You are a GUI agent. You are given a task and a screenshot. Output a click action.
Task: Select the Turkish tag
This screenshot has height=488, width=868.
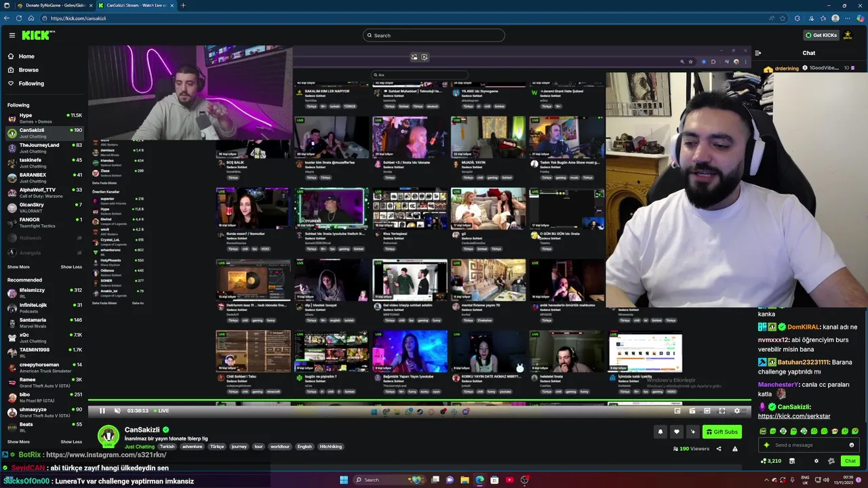pyautogui.click(x=167, y=447)
